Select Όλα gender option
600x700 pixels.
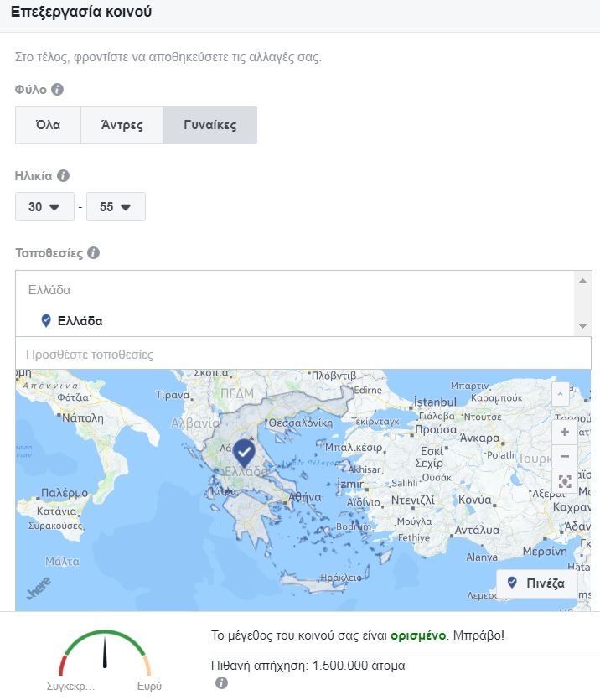tap(48, 126)
